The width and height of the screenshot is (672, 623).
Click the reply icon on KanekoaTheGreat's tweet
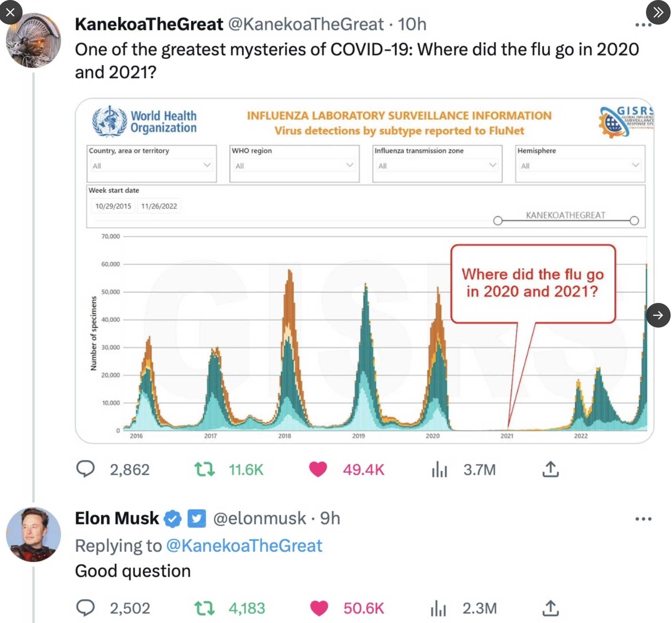coord(85,469)
